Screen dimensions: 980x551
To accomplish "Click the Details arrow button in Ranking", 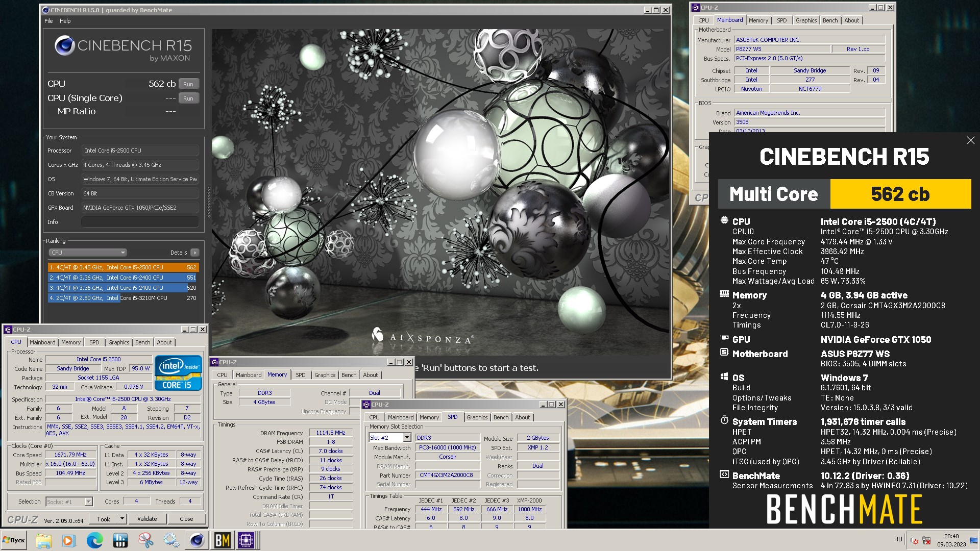I will pyautogui.click(x=195, y=253).
